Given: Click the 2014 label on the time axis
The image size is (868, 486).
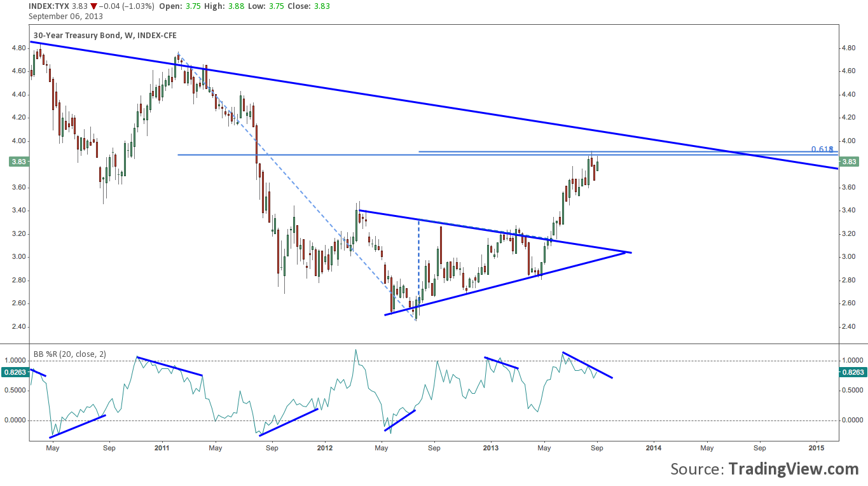Looking at the screenshot, I should [x=654, y=448].
